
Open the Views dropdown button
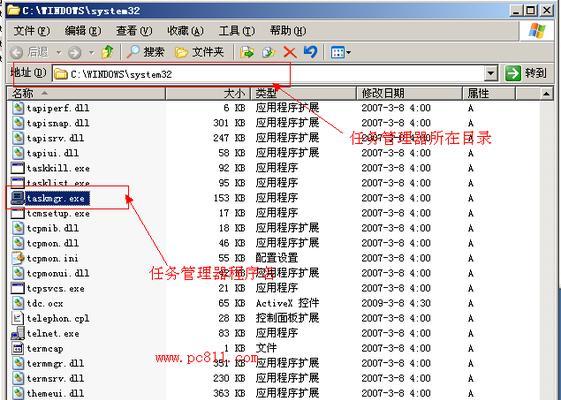click(x=340, y=53)
